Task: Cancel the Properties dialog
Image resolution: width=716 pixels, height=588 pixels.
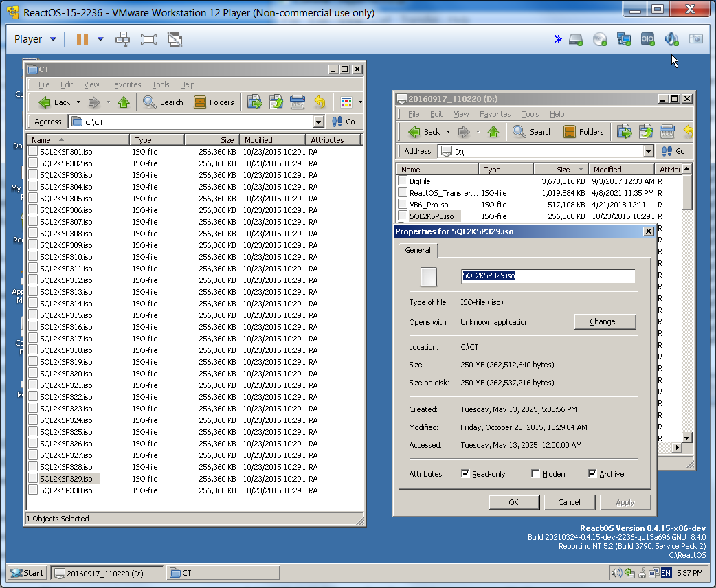Action: pos(569,502)
